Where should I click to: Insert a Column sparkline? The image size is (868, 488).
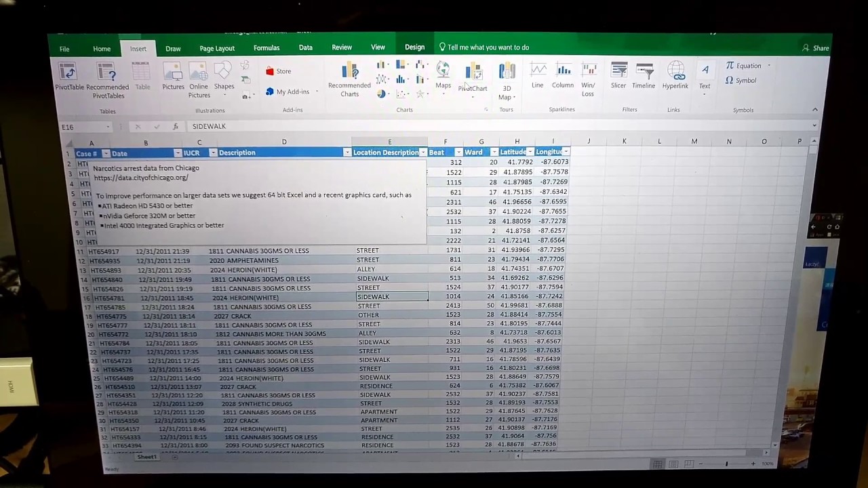click(563, 76)
